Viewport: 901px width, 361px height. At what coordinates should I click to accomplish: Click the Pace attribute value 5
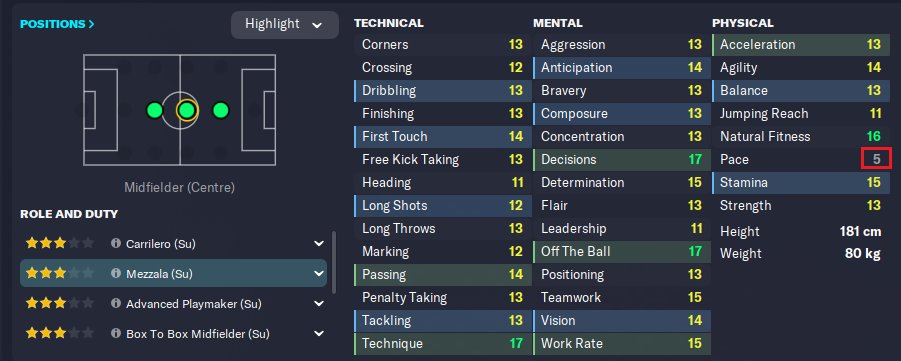(x=876, y=159)
